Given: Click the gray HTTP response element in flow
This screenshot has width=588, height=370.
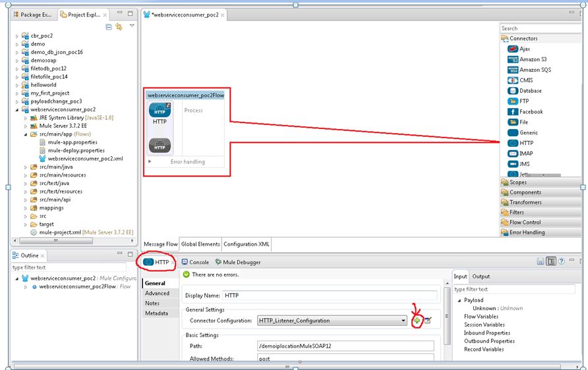Looking at the screenshot, I should click(160, 145).
